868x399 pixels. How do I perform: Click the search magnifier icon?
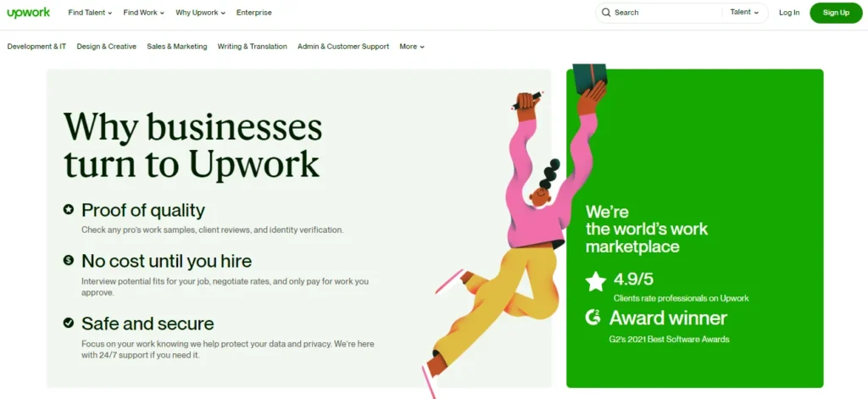tap(606, 13)
